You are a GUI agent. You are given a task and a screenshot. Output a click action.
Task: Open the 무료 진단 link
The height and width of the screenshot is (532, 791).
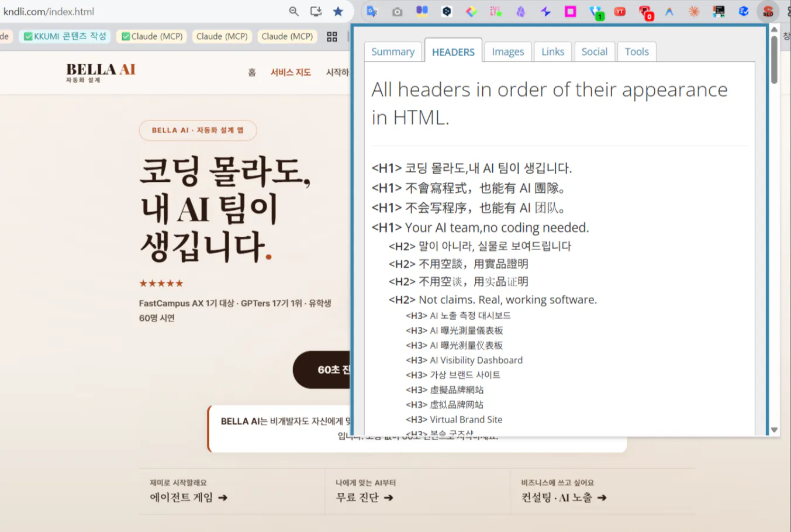(x=364, y=498)
